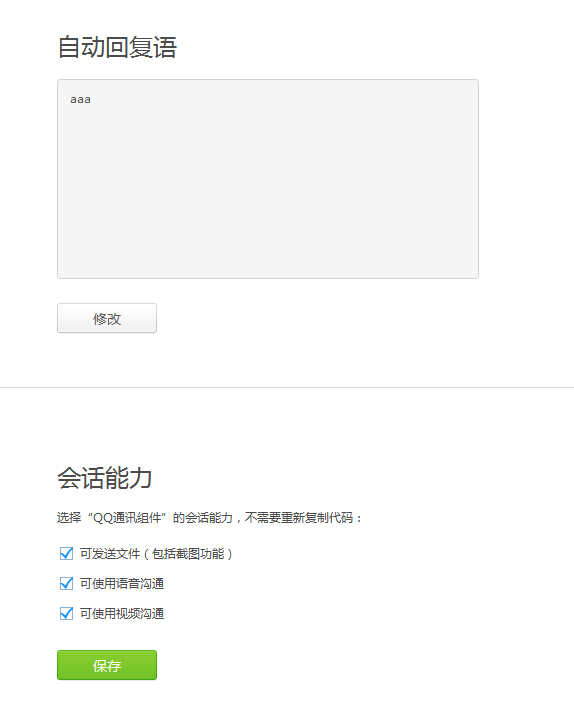
Task: Click the 不需要重新复制代码 description text
Action: 299,518
